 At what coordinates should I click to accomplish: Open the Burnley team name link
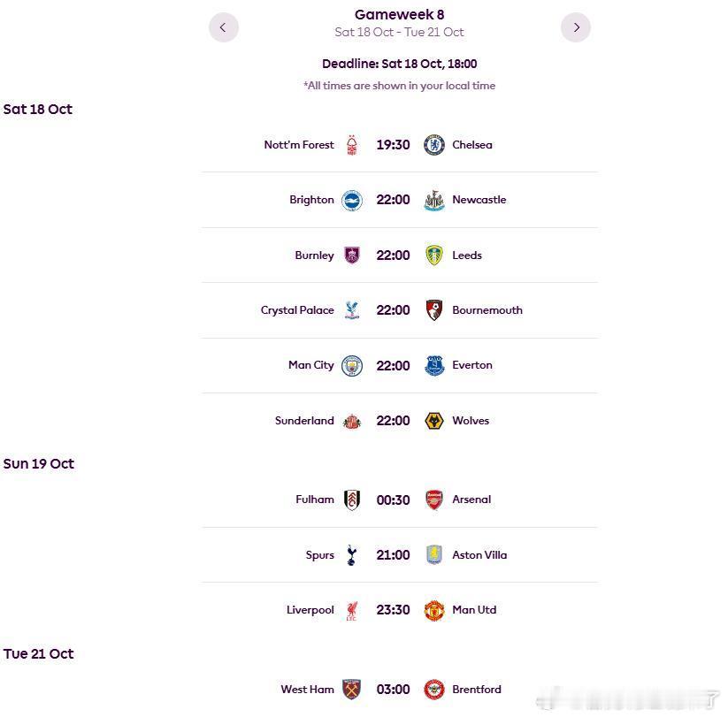click(x=314, y=256)
